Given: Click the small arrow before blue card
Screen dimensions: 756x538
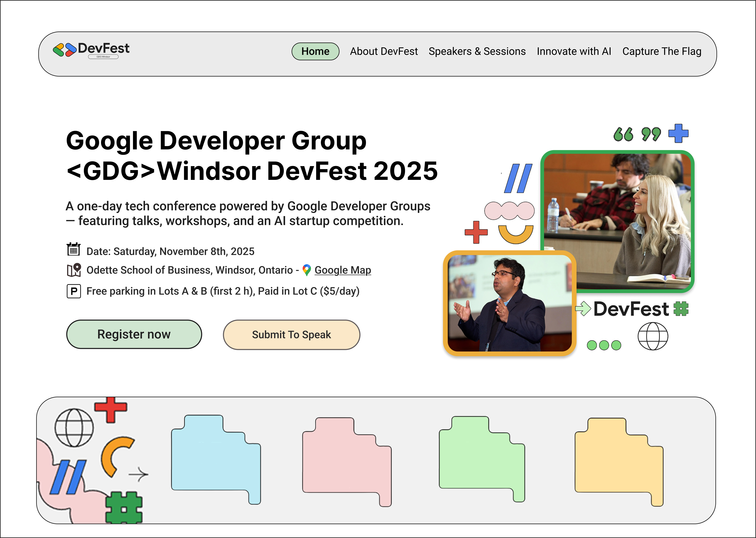Looking at the screenshot, I should pos(138,474).
